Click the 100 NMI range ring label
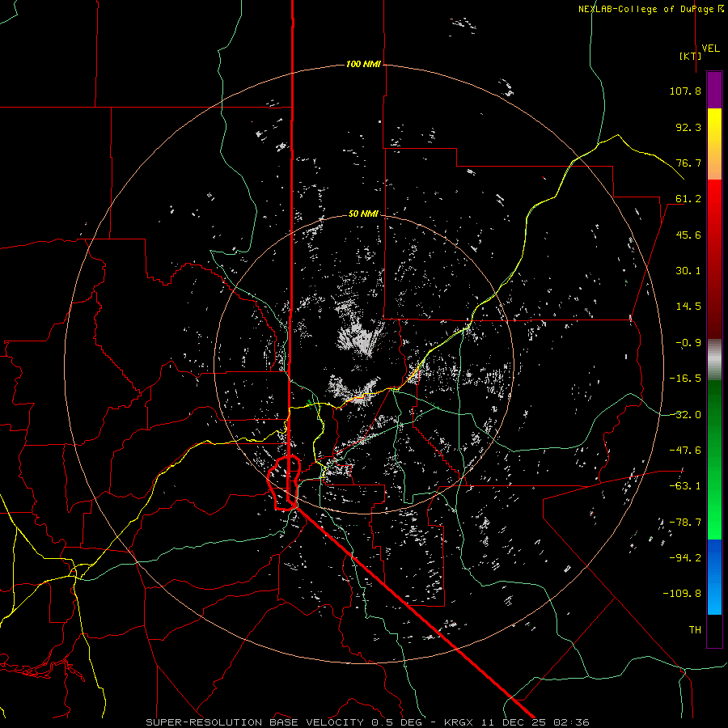Image resolution: width=728 pixels, height=728 pixels. point(363,64)
